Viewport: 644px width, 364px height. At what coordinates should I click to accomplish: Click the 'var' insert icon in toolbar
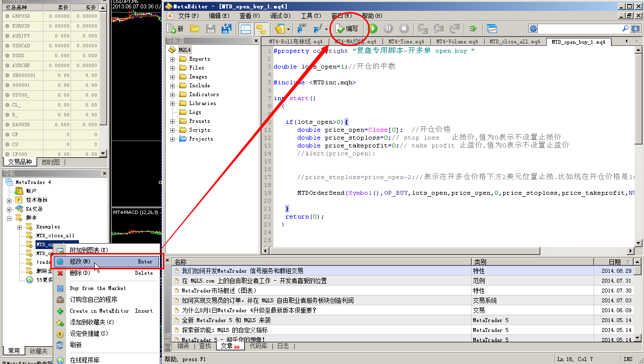[x=302, y=29]
